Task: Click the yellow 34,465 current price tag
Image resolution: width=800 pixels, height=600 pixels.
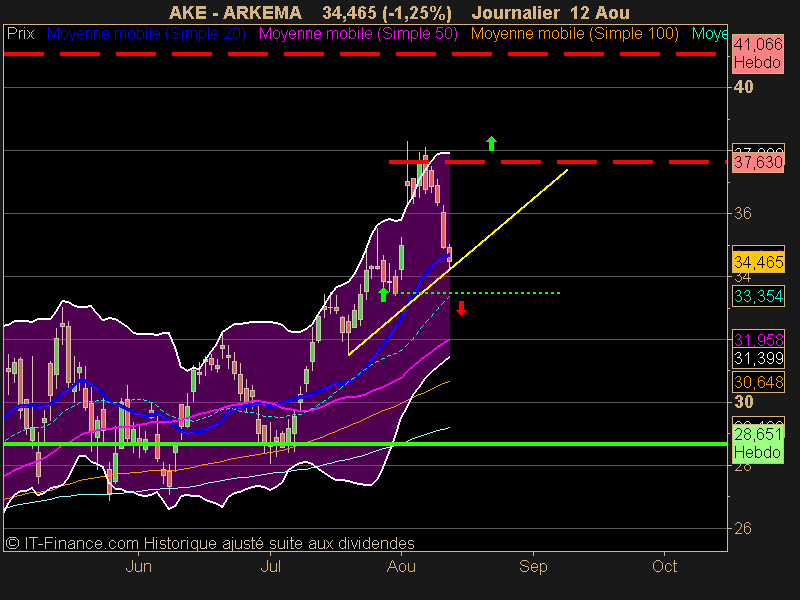Action: point(758,262)
